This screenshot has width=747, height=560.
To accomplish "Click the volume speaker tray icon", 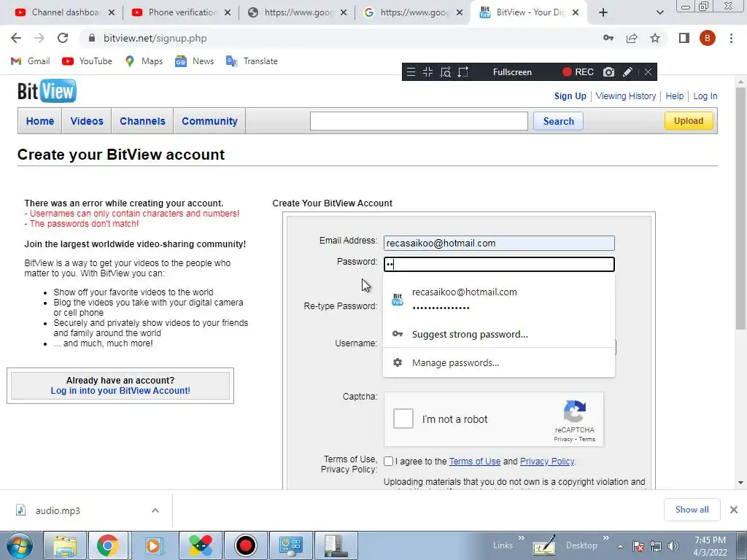I will coord(673,546).
